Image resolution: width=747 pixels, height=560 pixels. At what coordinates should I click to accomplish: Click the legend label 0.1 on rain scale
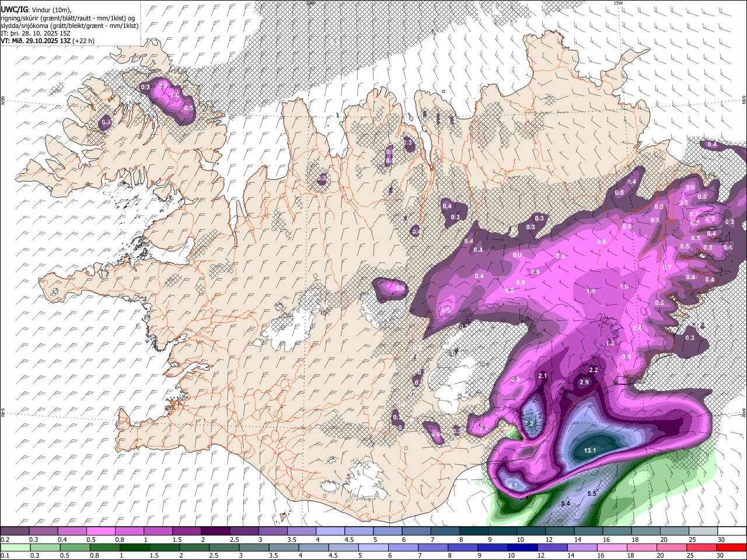[x=5, y=555]
